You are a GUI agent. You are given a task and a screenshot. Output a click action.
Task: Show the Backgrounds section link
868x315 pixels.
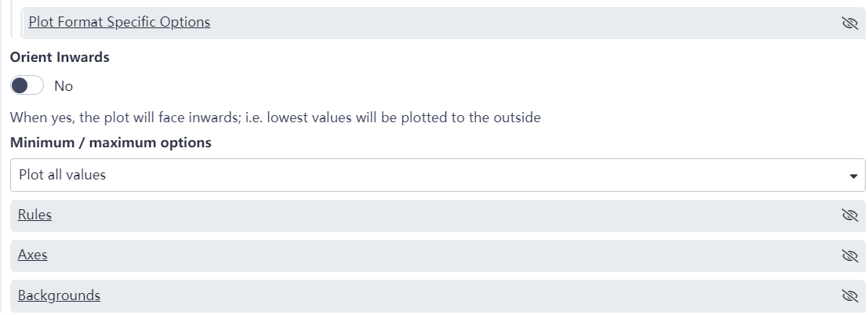tap(59, 295)
